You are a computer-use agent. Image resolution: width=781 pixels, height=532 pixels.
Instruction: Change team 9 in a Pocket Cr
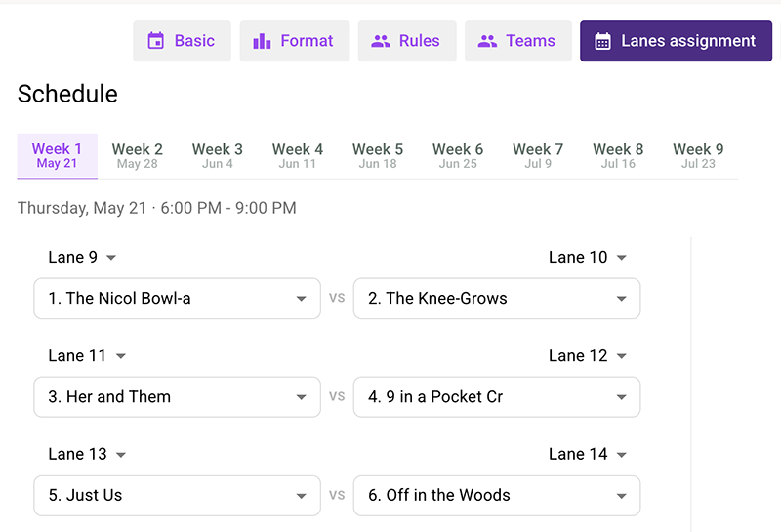497,397
